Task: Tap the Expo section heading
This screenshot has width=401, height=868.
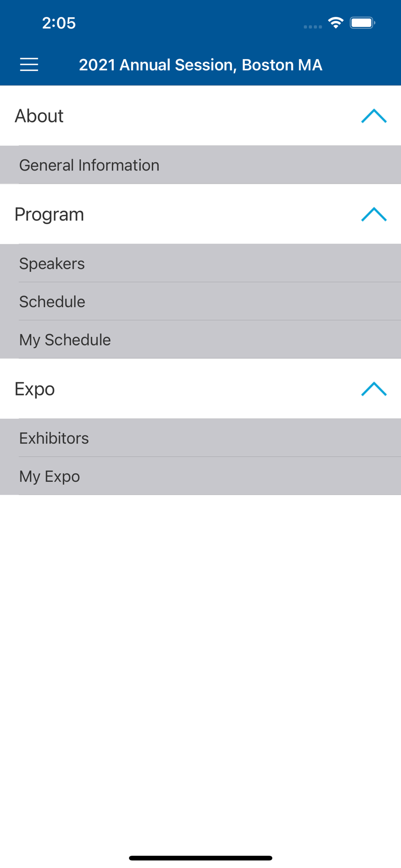Action: coord(35,389)
